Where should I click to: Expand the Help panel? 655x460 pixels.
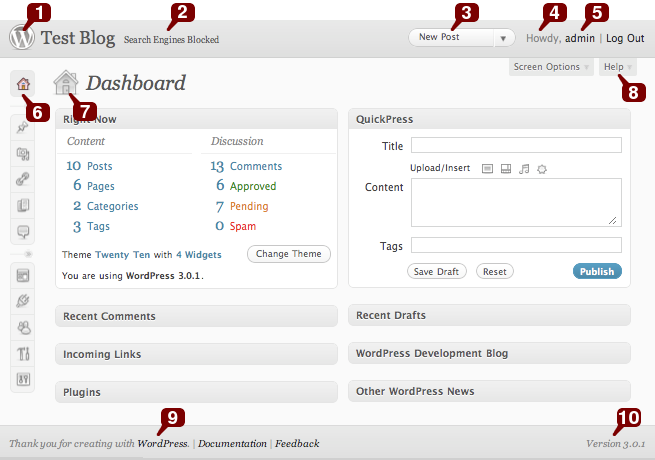click(x=618, y=67)
